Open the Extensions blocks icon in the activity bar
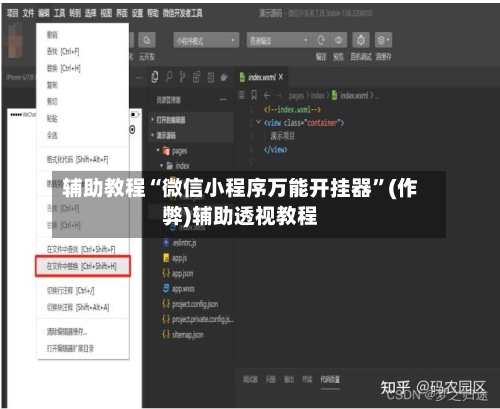The height and width of the screenshot is (409, 500). point(196,77)
